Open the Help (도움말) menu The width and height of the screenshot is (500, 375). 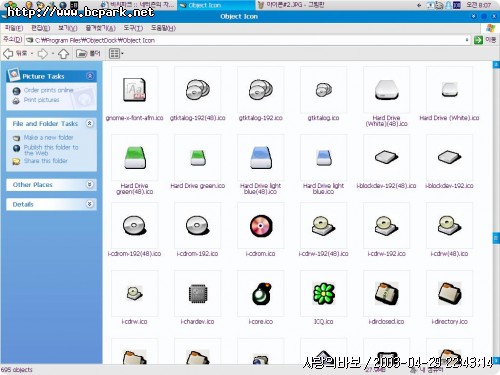point(163,28)
